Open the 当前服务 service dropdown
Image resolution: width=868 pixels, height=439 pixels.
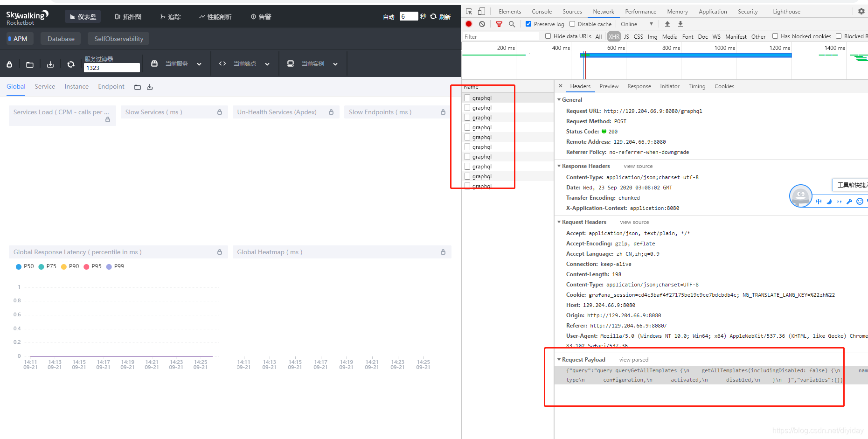tap(176, 64)
